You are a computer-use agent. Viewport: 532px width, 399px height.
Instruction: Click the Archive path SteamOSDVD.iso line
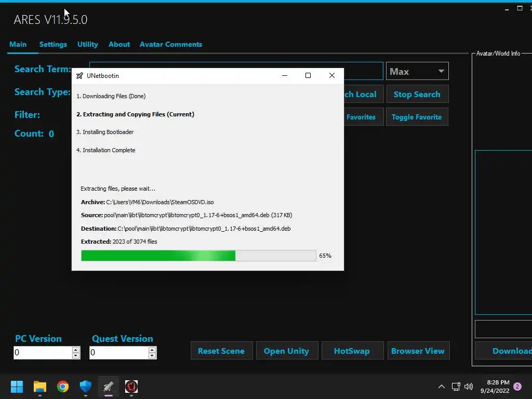pyautogui.click(x=147, y=202)
